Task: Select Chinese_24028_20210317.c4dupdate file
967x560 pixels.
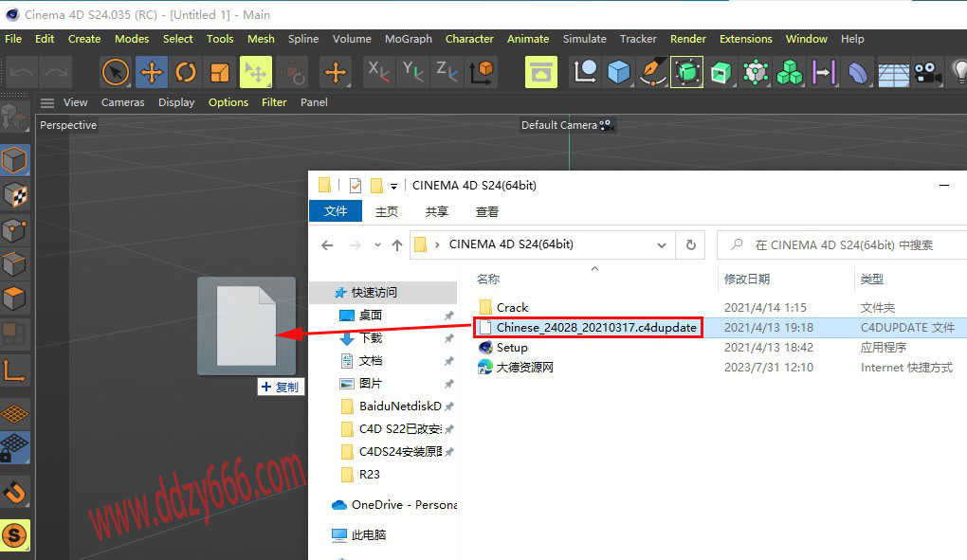Action: pyautogui.click(x=596, y=327)
